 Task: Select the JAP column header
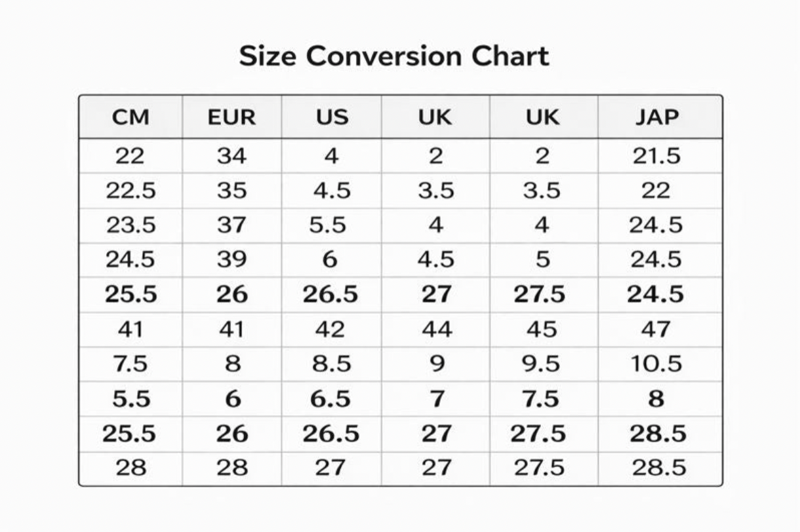tap(656, 117)
